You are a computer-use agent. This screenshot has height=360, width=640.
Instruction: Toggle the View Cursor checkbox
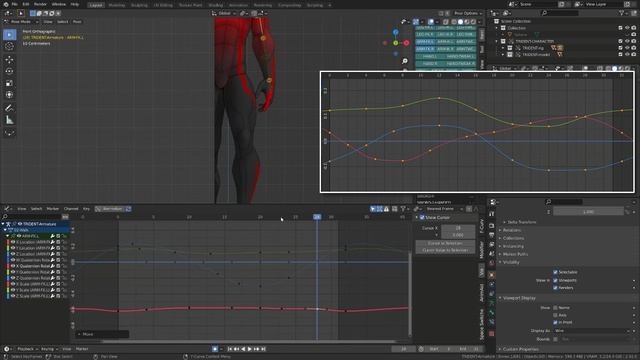pyautogui.click(x=422, y=218)
